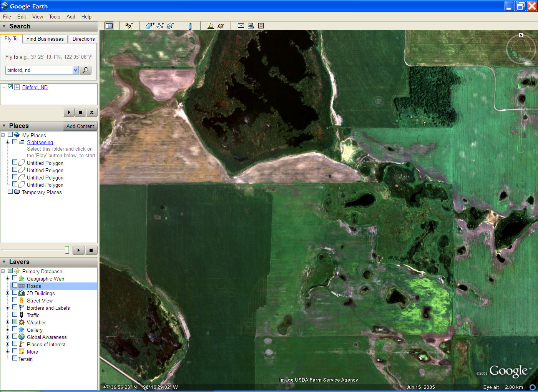Click the Places tour speed slider handle
Screen dimensions: 538x392
[x=67, y=250]
